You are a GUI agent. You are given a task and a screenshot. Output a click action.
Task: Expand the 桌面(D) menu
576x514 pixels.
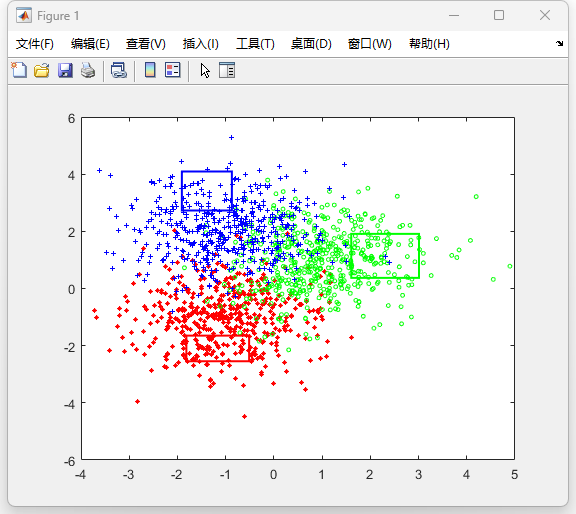[311, 44]
